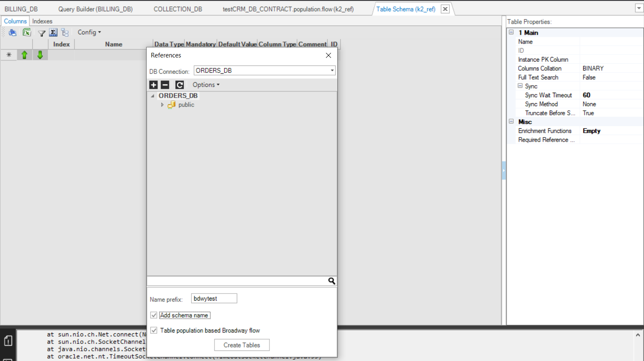This screenshot has width=644, height=361.
Task: Expand the public schema node
Action: tap(162, 105)
